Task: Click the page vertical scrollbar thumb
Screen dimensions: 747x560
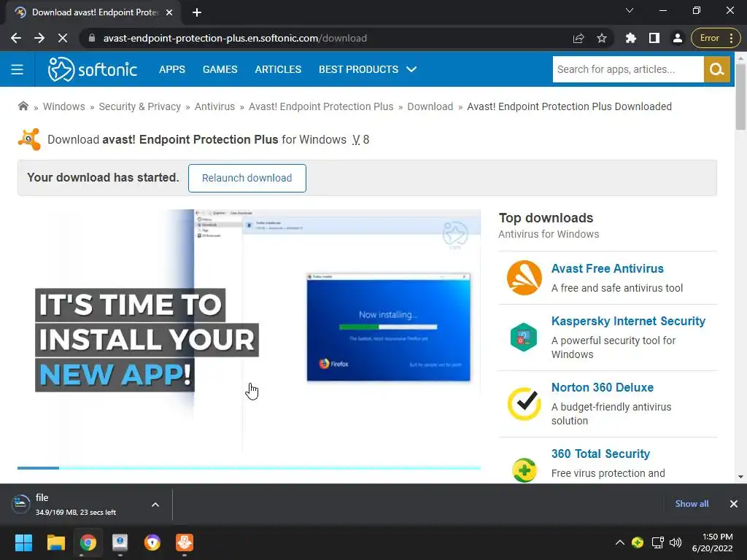Action: (x=740, y=97)
